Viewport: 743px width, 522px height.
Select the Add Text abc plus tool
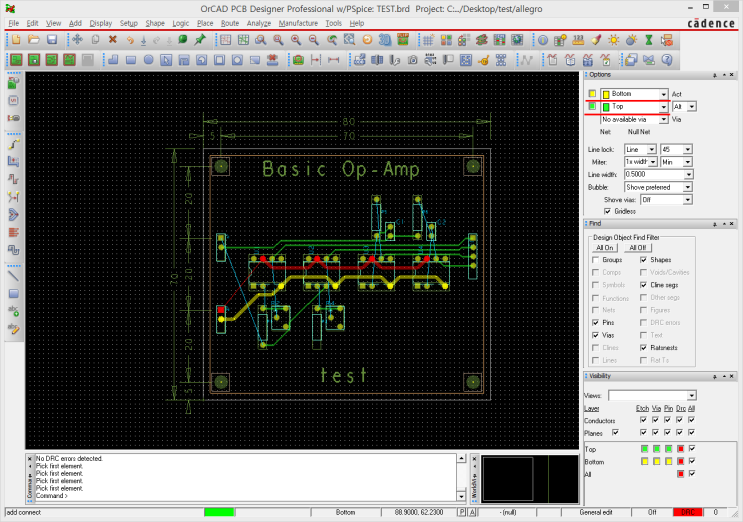click(x=14, y=311)
